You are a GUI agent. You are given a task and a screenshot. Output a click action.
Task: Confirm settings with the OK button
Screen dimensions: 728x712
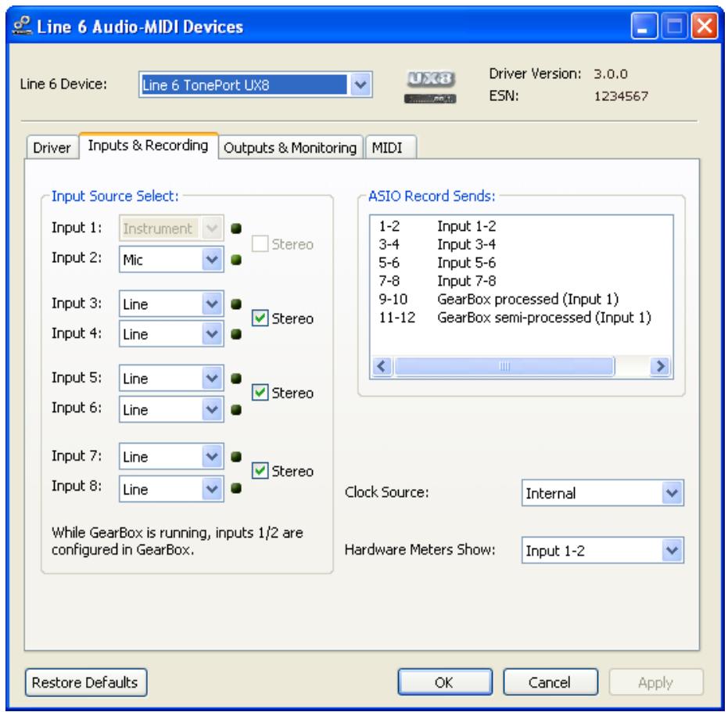pyautogui.click(x=445, y=682)
